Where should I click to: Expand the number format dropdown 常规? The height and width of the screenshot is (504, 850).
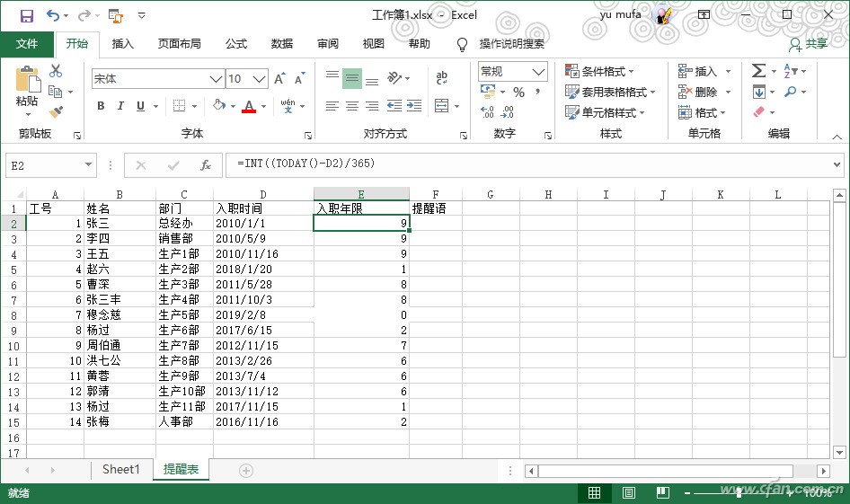pyautogui.click(x=538, y=72)
